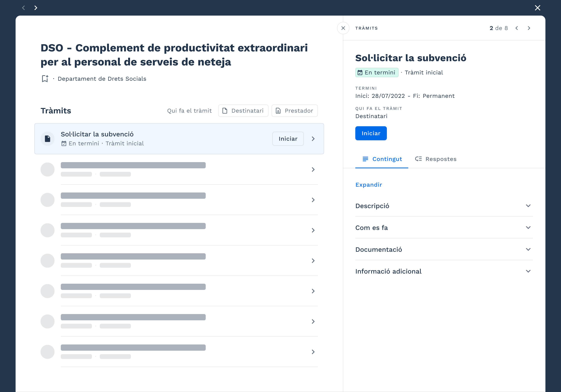
Task: Click the blue Iniciar button in side panel
Action: [x=371, y=133]
